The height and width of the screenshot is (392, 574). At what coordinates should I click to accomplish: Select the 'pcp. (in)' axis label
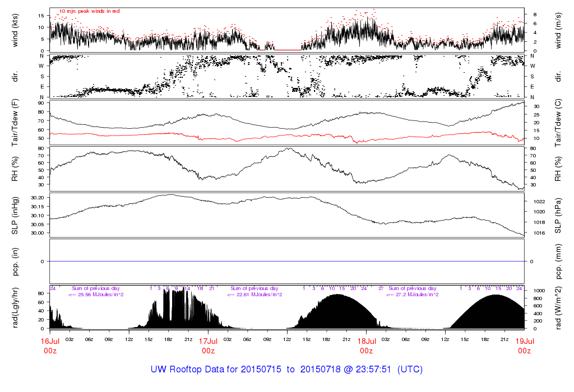[x=16, y=261]
